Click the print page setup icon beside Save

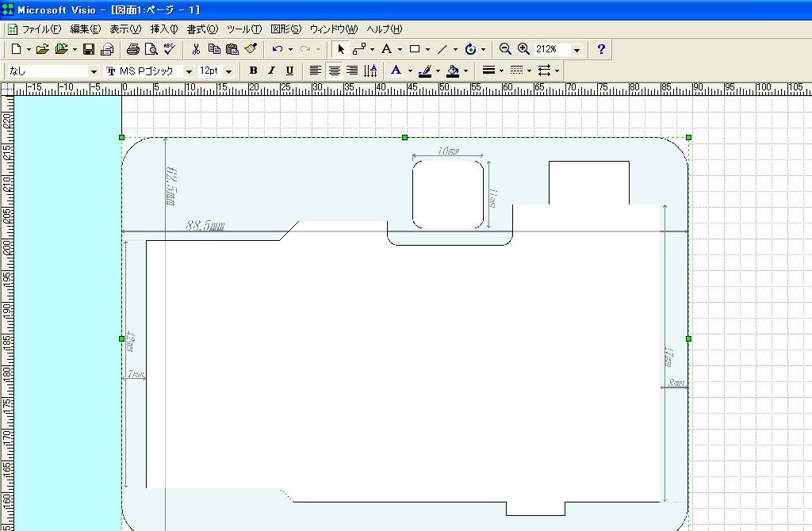point(107,49)
